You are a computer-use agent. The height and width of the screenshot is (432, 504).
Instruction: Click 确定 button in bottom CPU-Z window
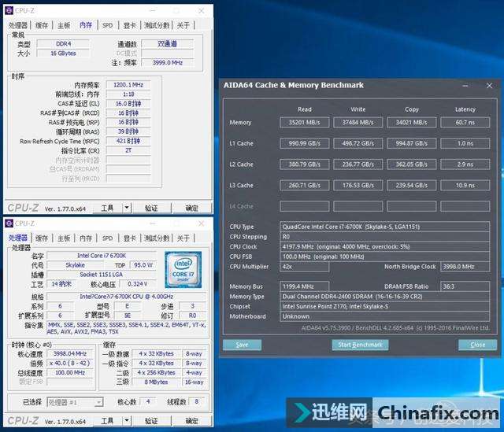pyautogui.click(x=191, y=421)
